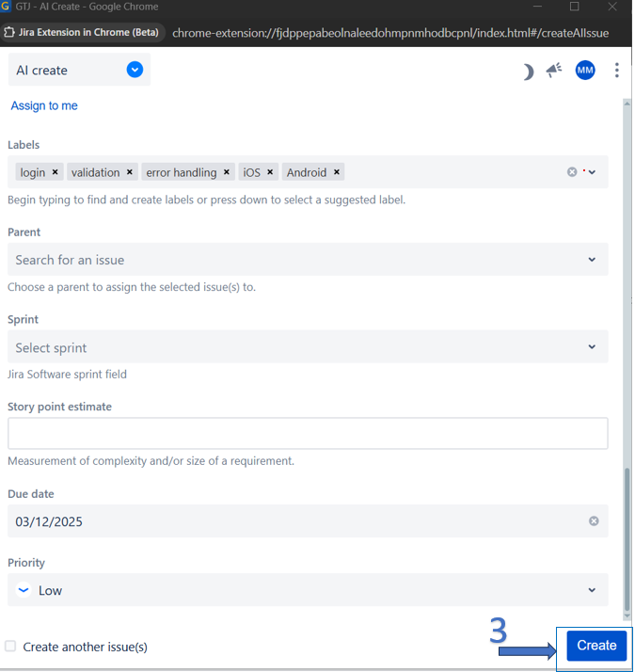
Task: Remove the Android label tag
Action: point(337,172)
